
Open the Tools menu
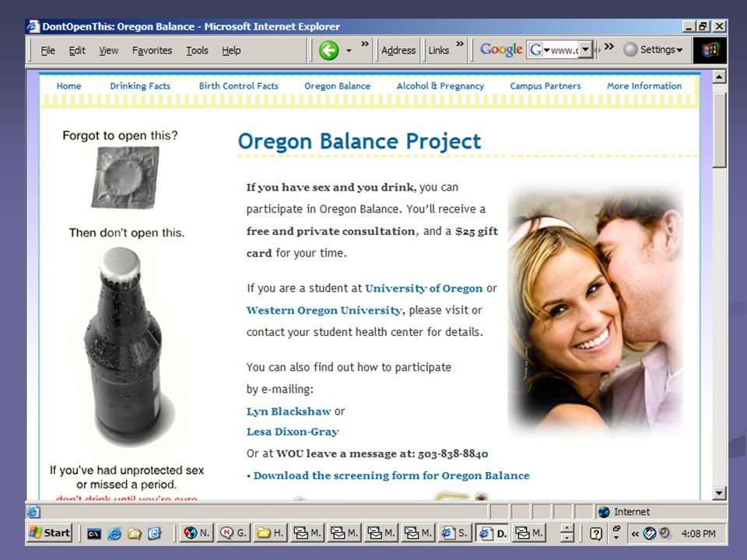197,51
